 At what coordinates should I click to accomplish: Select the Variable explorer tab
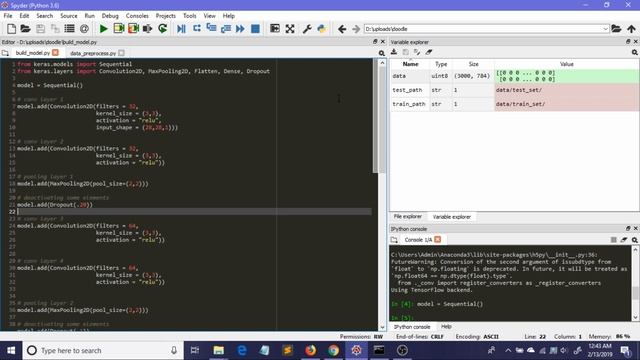(x=451, y=217)
